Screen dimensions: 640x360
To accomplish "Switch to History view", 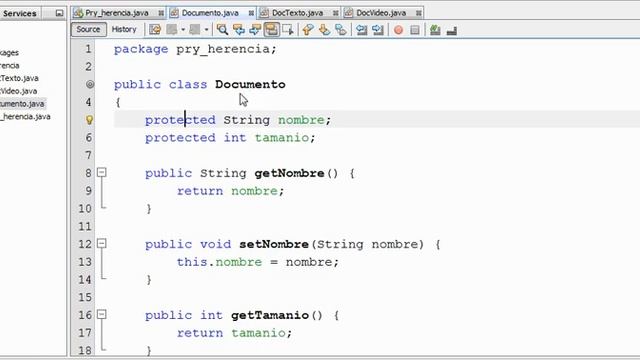I will point(124,29).
